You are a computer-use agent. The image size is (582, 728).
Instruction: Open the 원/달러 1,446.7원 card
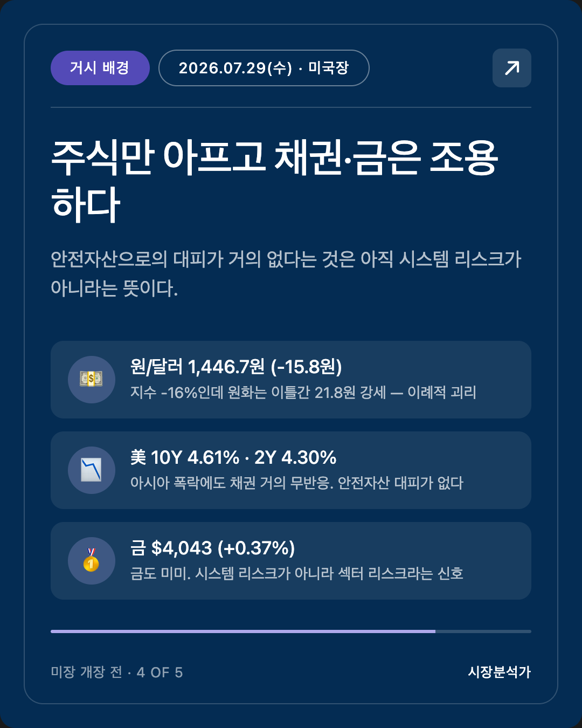[x=291, y=380]
